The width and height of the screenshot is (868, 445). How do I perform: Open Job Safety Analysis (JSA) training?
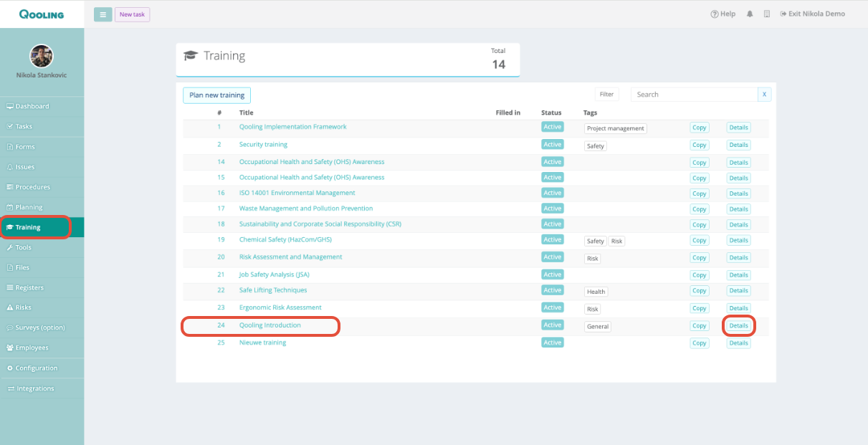tap(275, 274)
